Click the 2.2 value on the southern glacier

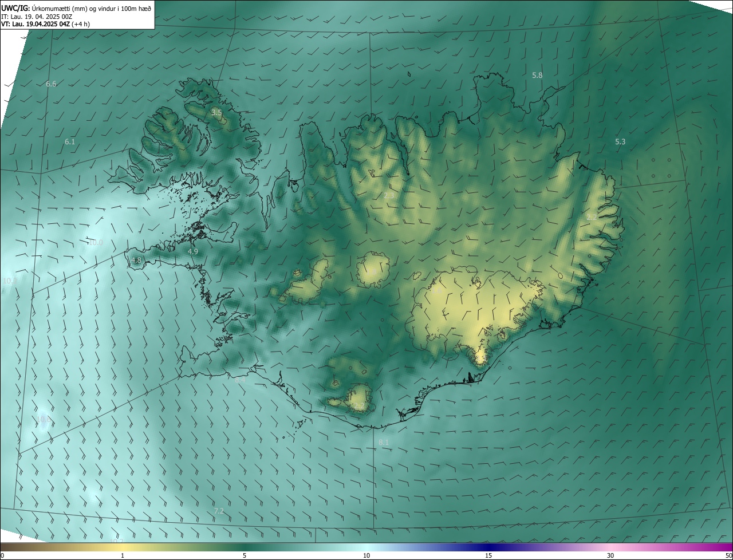point(359,406)
